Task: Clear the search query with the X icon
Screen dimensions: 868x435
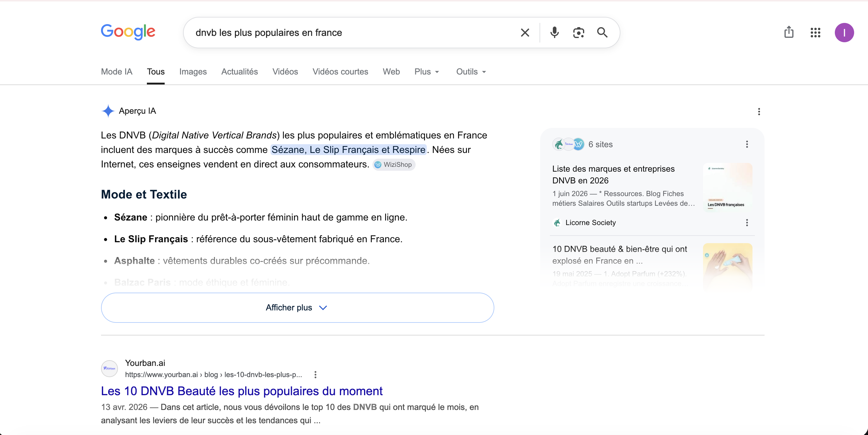Action: [525, 33]
